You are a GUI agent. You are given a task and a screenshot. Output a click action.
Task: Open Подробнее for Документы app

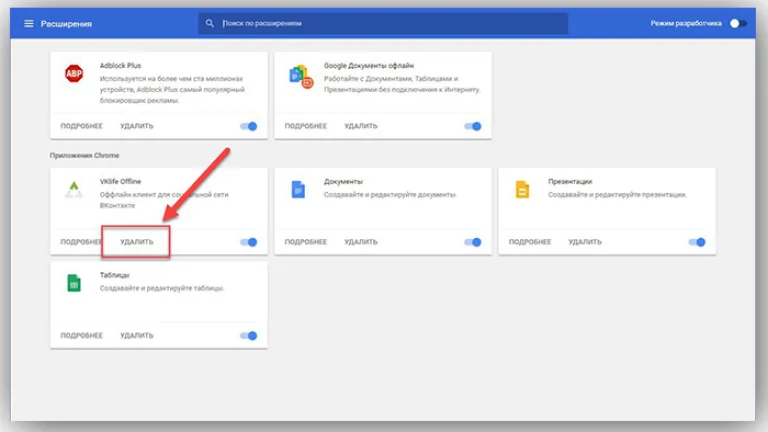click(x=306, y=242)
